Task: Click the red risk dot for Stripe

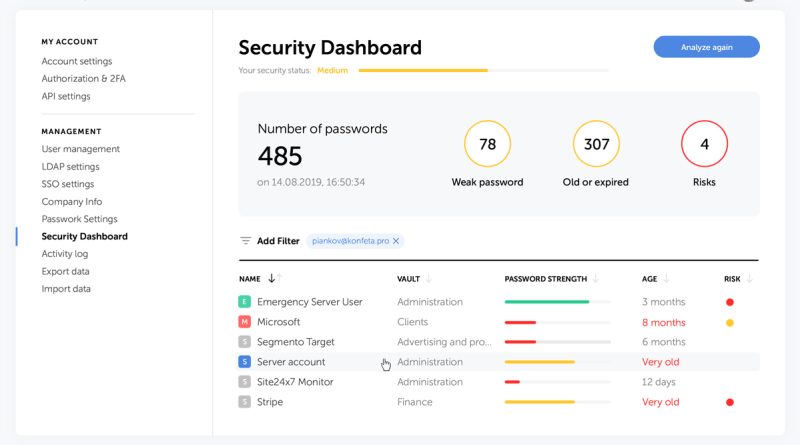Action: (730, 402)
